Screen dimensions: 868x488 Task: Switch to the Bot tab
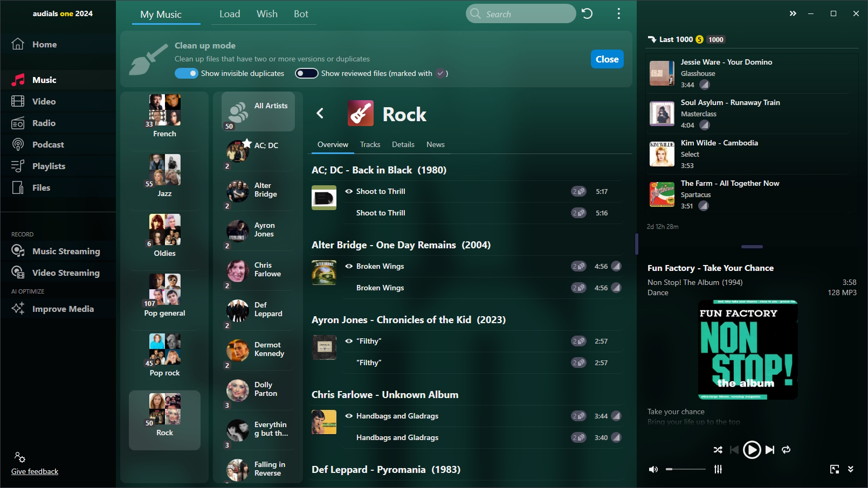tap(301, 14)
